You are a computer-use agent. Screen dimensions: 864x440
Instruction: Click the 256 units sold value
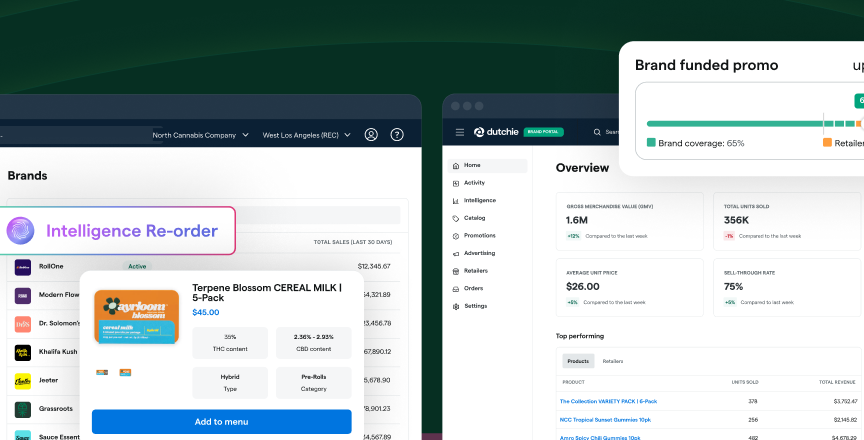click(753, 420)
